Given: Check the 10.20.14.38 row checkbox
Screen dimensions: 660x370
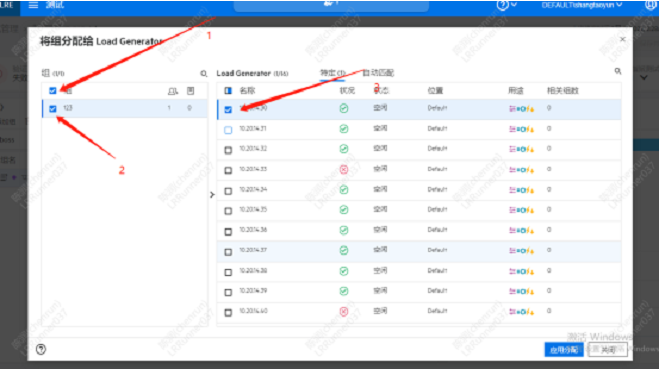Looking at the screenshot, I should point(228,272).
